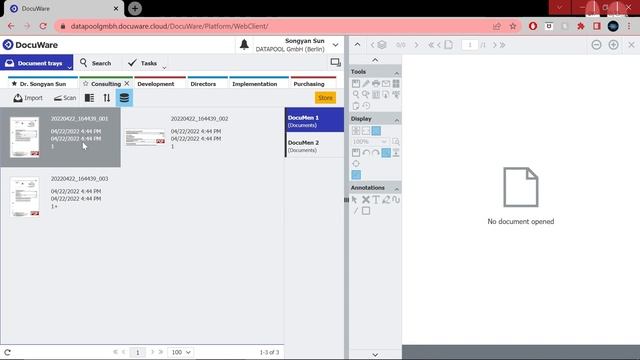Collapse the Display panel section
Screen dimensions: 640x360
[x=396, y=120]
